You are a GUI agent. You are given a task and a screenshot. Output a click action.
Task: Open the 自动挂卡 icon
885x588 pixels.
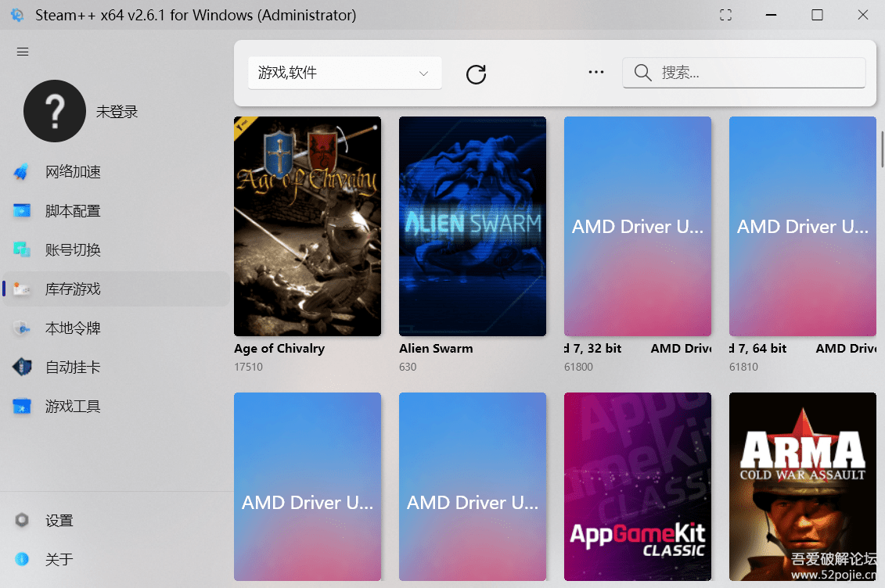pos(21,367)
